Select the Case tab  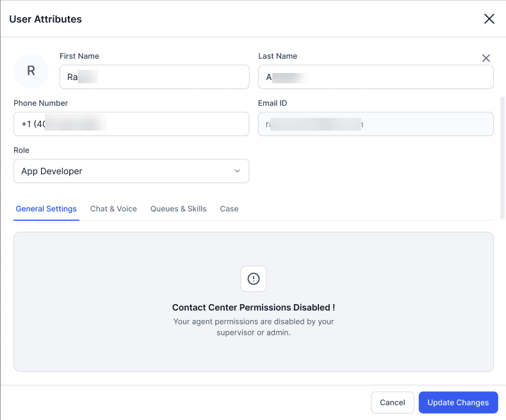(x=229, y=209)
